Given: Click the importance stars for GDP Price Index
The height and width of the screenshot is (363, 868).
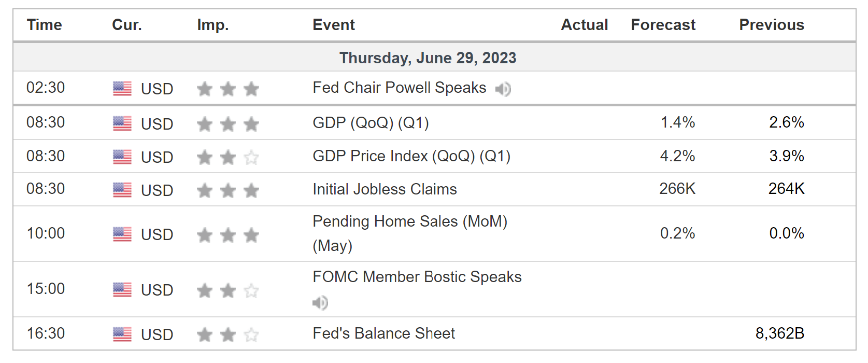Looking at the screenshot, I should click(228, 157).
